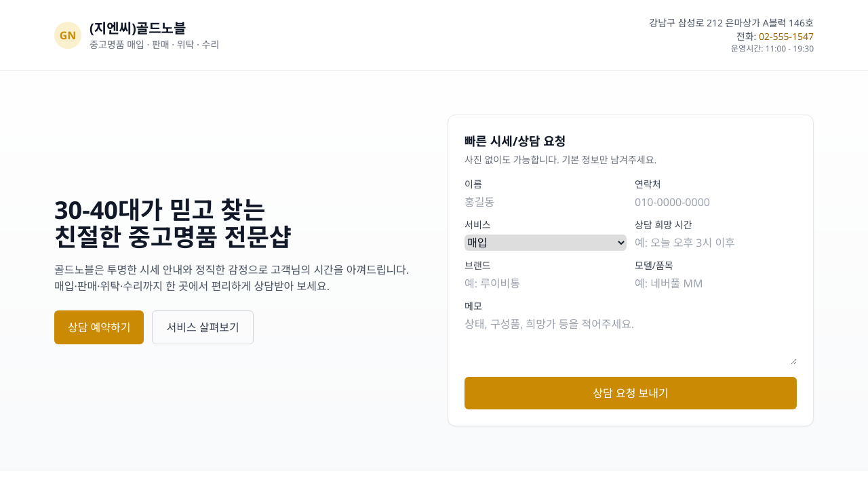This screenshot has height=488, width=868.
Task: Expand the 서비스 dropdown showing 매입
Action: pyautogui.click(x=545, y=243)
